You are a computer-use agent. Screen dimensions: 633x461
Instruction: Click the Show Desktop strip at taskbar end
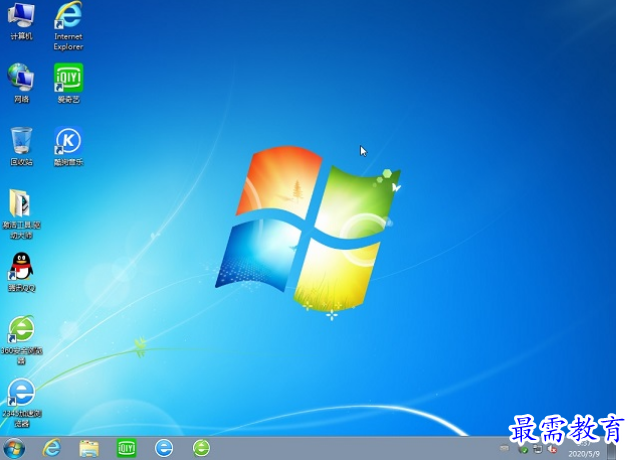[612, 448]
